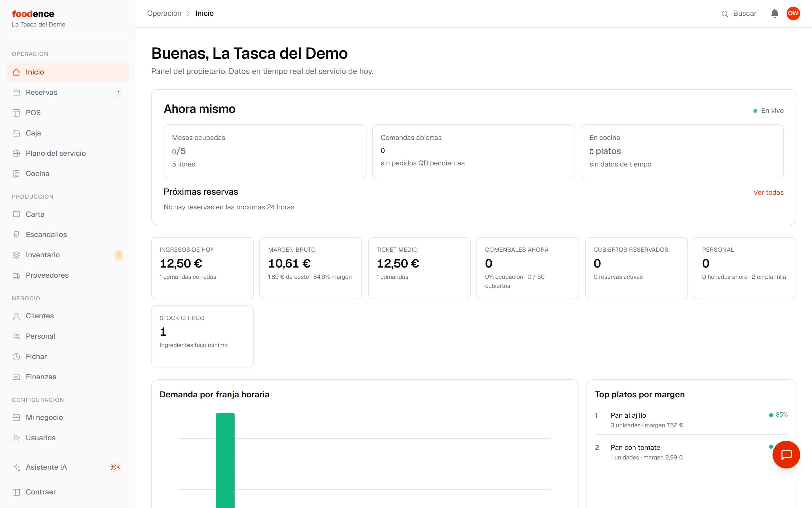Click the Comandas abiertas card

click(473, 151)
